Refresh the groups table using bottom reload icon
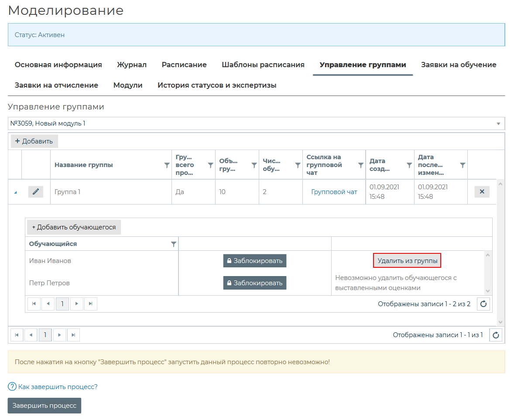This screenshot has width=521, height=420. coord(495,335)
